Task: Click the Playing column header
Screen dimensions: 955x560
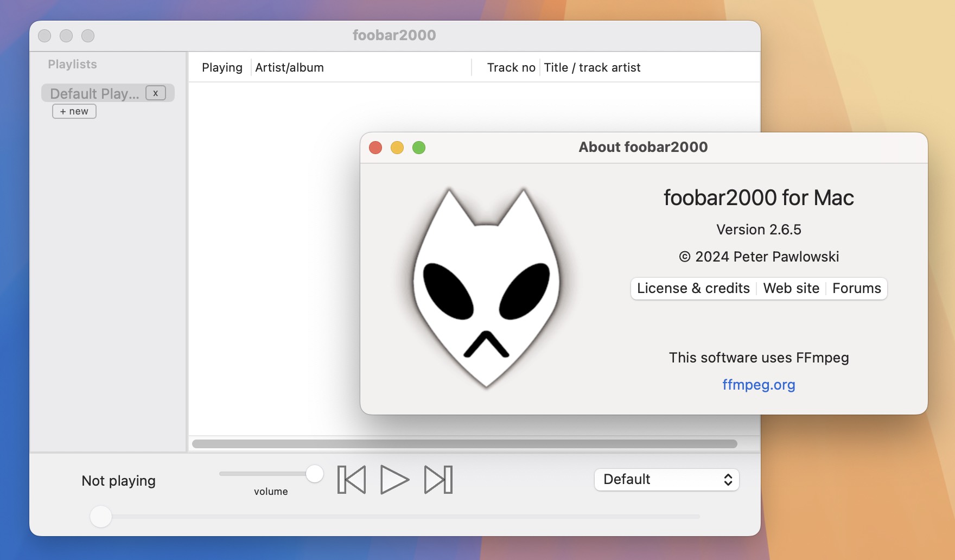Action: point(222,67)
